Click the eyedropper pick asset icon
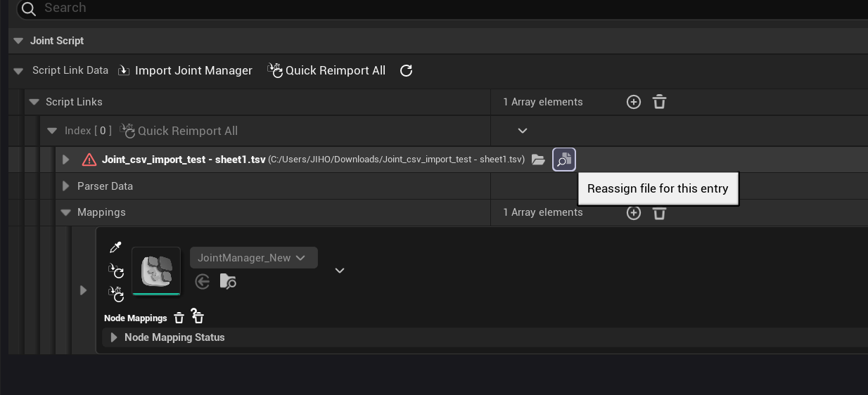Screen dimensions: 868x395 116,247
